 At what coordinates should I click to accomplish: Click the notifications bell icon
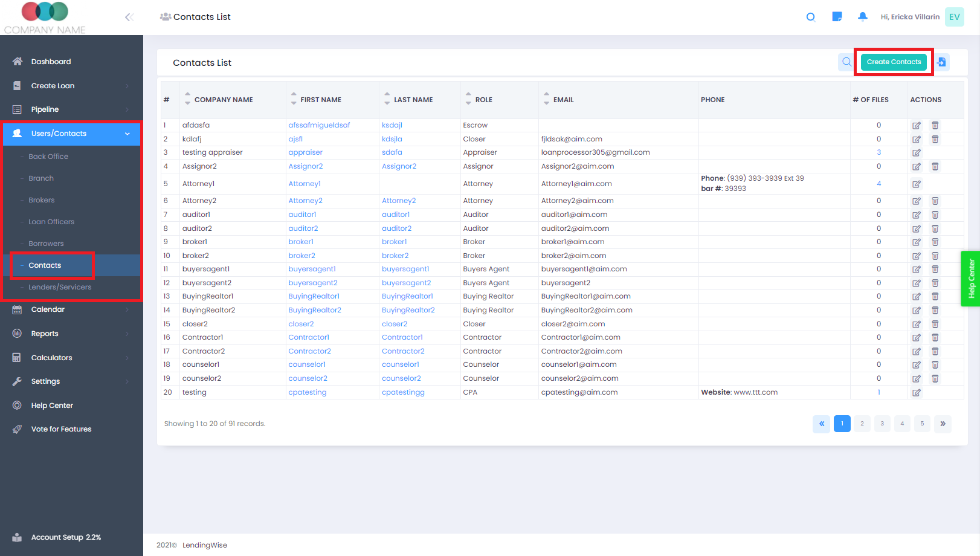[x=862, y=16]
